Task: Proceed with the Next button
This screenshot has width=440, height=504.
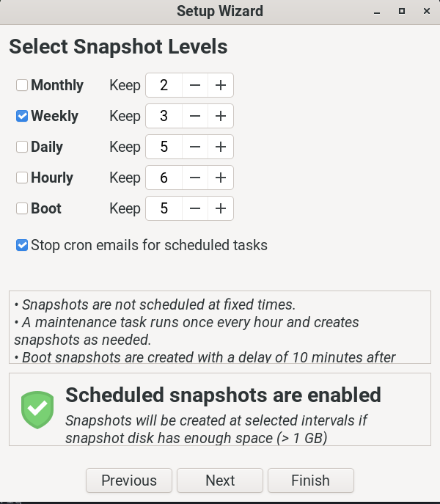Action: tap(220, 481)
